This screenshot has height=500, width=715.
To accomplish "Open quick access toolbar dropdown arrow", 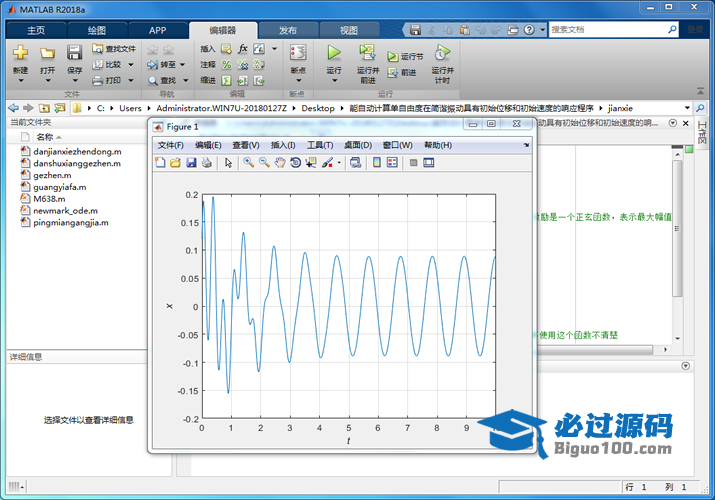I will [x=542, y=30].
